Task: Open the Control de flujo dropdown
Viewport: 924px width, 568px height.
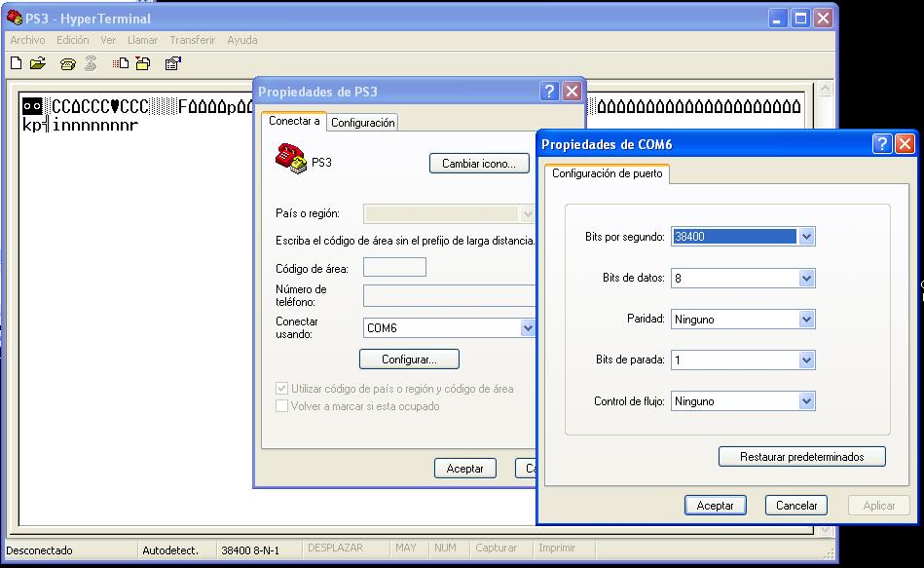Action: tap(806, 401)
